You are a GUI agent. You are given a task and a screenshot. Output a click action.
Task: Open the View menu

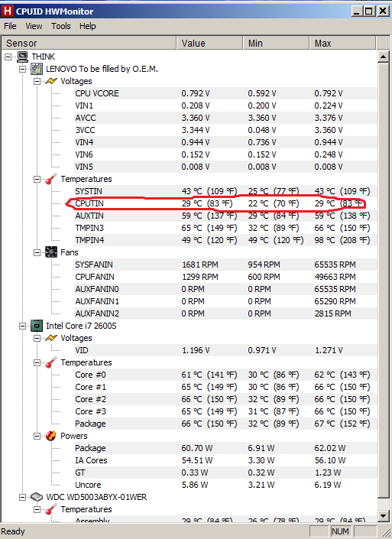[34, 26]
